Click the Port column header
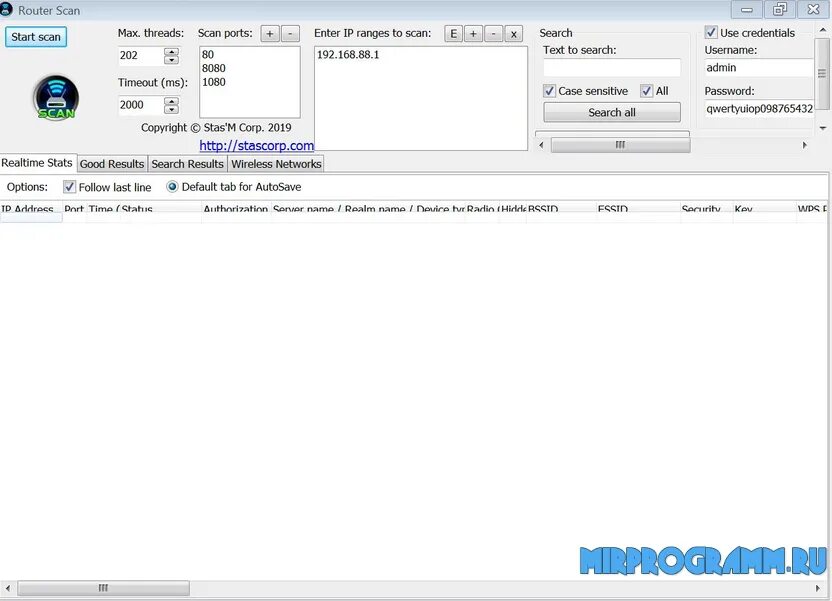 74,207
